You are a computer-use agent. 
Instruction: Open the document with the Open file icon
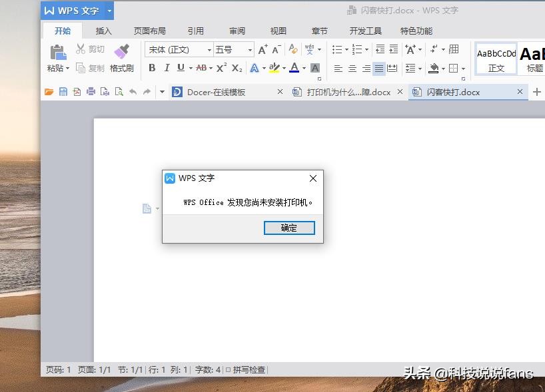click(x=48, y=92)
